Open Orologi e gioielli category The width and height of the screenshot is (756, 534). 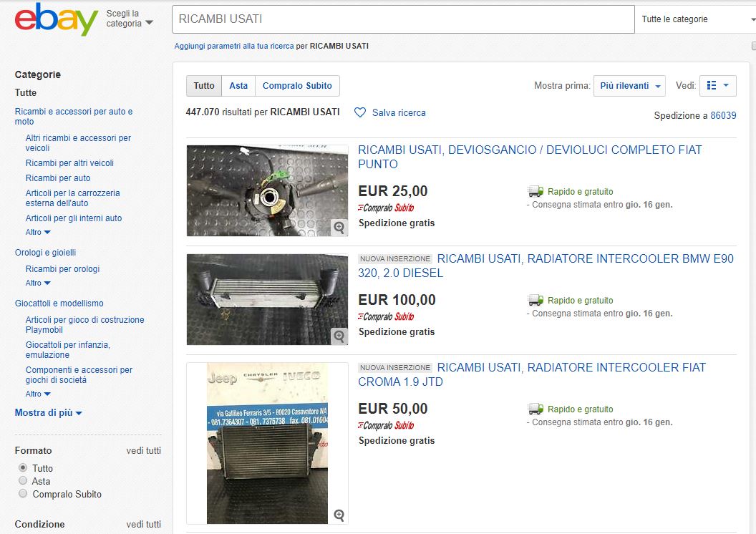[45, 253]
